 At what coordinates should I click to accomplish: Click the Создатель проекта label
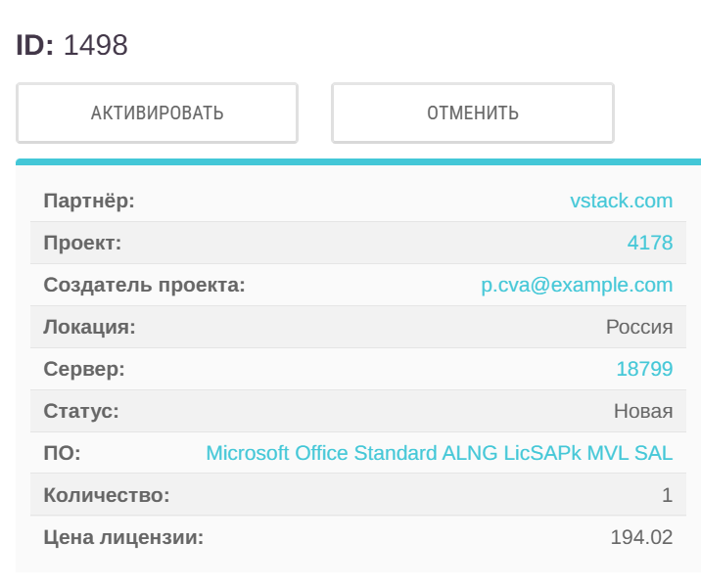(x=144, y=285)
